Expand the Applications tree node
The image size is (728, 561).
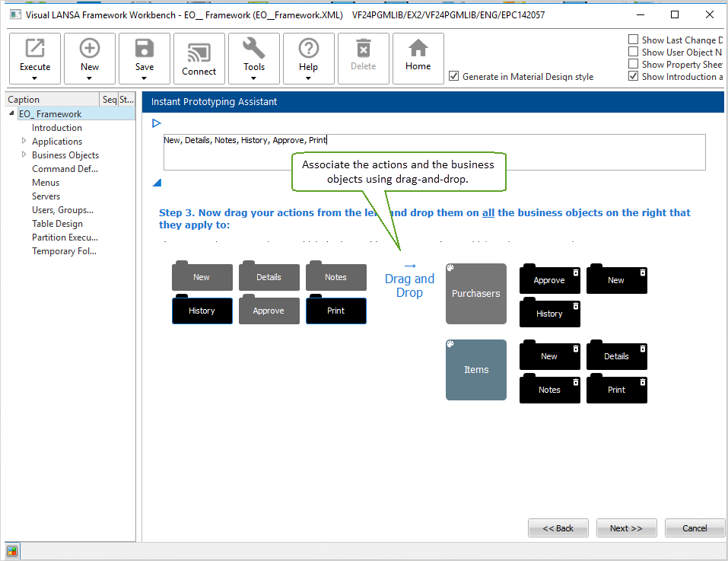point(24,141)
